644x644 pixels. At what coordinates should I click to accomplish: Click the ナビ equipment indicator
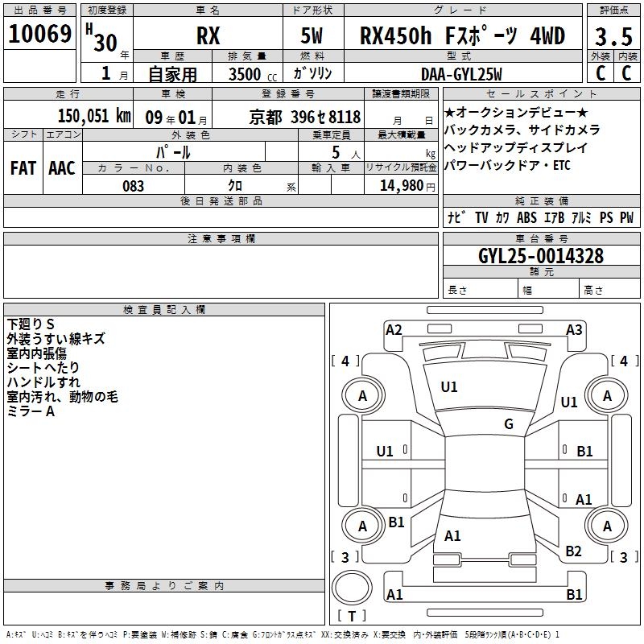click(456, 217)
